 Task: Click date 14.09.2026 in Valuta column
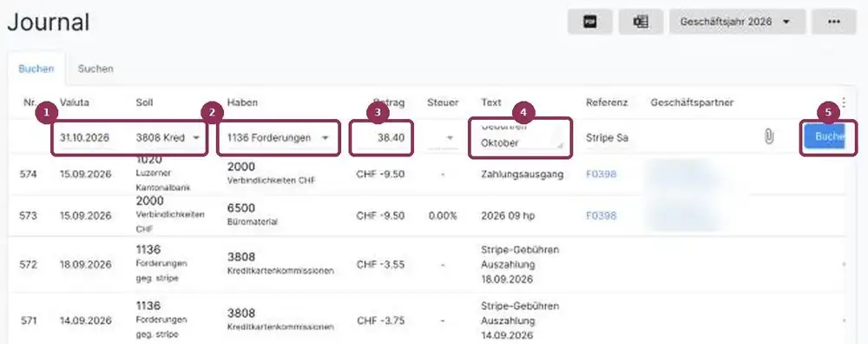pyautogui.click(x=85, y=321)
